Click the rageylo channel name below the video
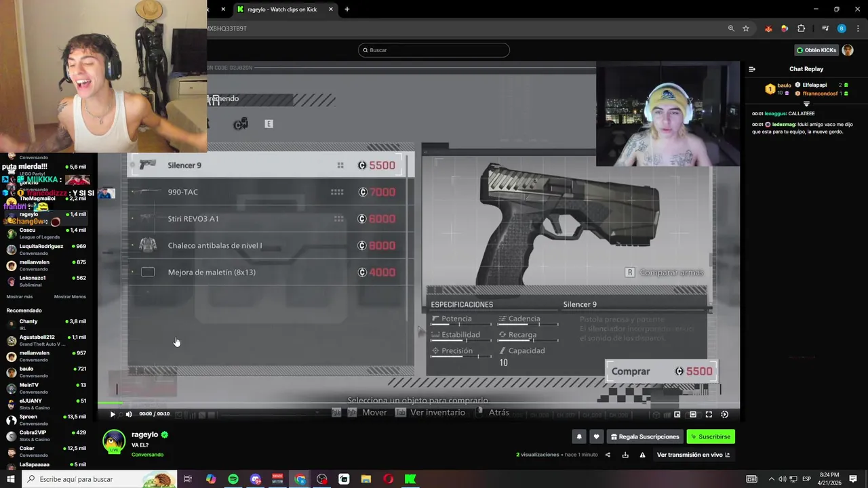 coord(144,434)
